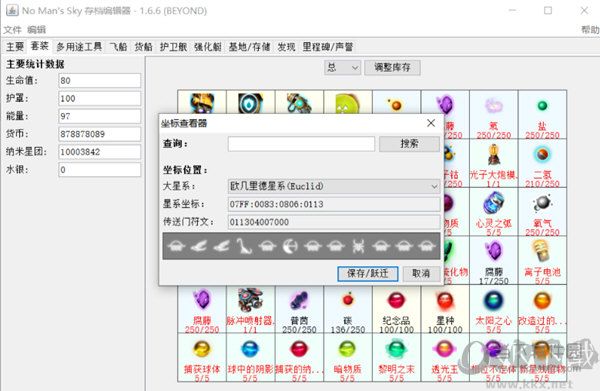Viewport: 600px width, 391px height.
Task: Select the 心灵之弧 5/5 item
Action: pyautogui.click(x=494, y=212)
